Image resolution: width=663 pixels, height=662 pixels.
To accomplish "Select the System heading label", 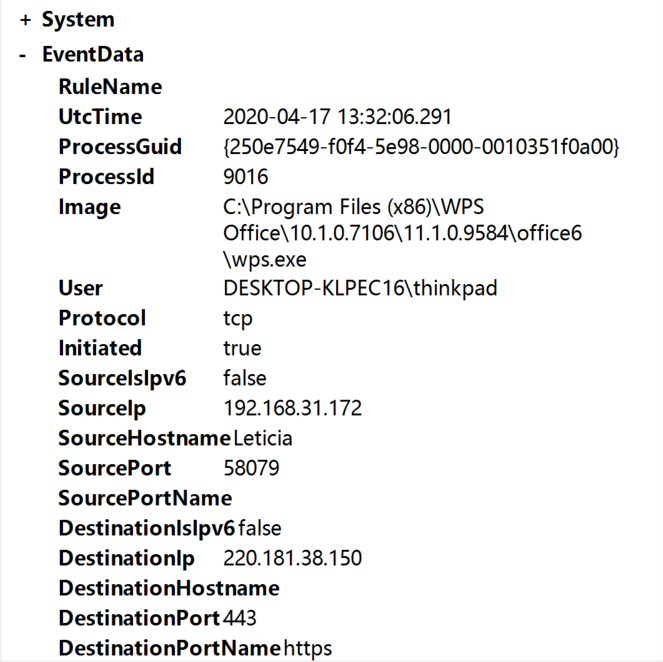I will 78,19.
